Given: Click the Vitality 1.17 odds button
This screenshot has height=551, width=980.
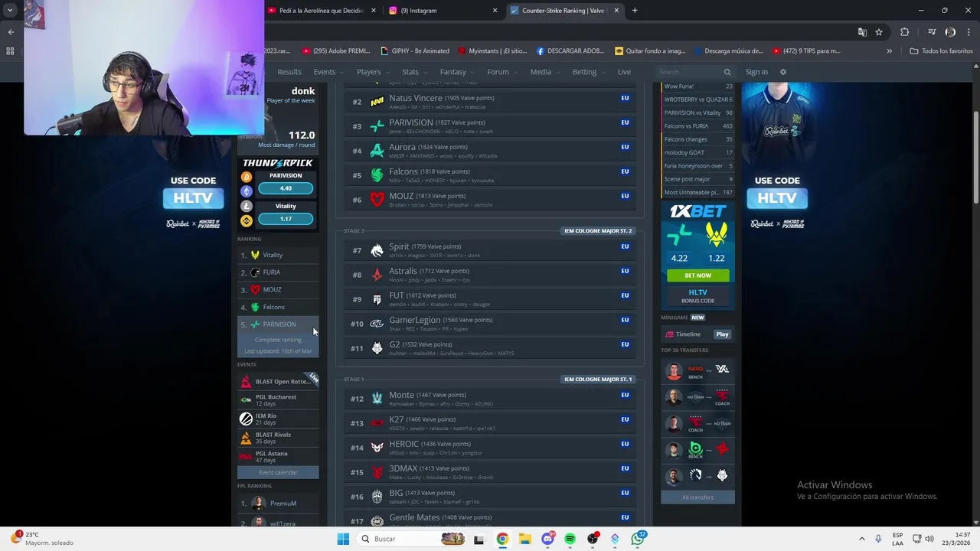Looking at the screenshot, I should [x=286, y=219].
